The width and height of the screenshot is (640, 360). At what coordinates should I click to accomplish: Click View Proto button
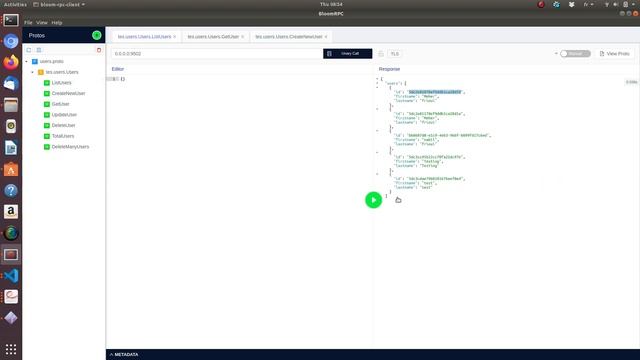pyautogui.click(x=615, y=53)
